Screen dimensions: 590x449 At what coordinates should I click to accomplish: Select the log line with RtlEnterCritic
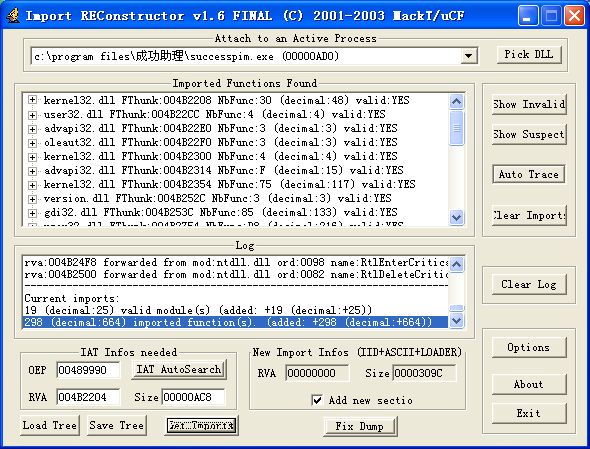tap(236, 262)
